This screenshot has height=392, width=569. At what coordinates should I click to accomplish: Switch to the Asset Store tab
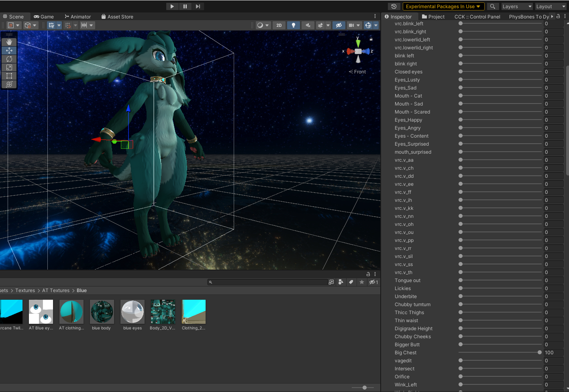click(117, 16)
